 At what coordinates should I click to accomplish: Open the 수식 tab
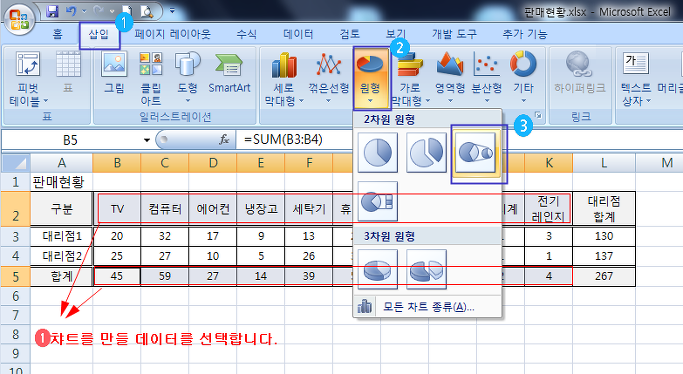pyautogui.click(x=247, y=34)
